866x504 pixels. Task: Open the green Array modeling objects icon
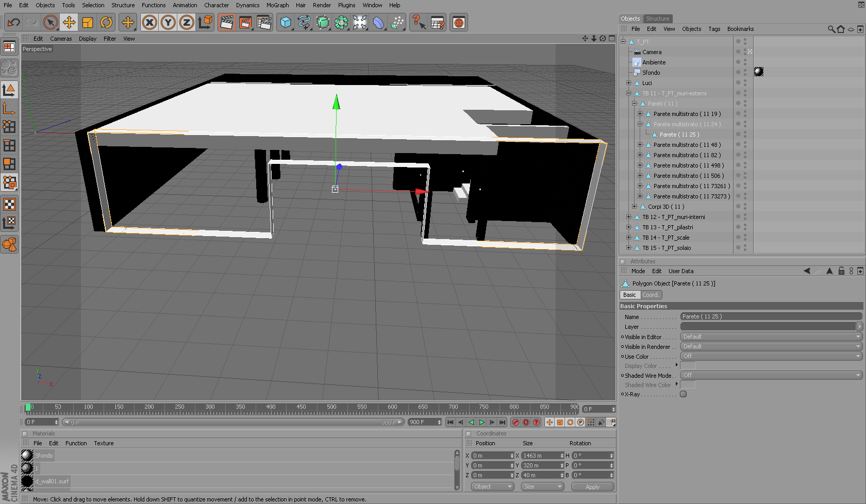click(341, 23)
